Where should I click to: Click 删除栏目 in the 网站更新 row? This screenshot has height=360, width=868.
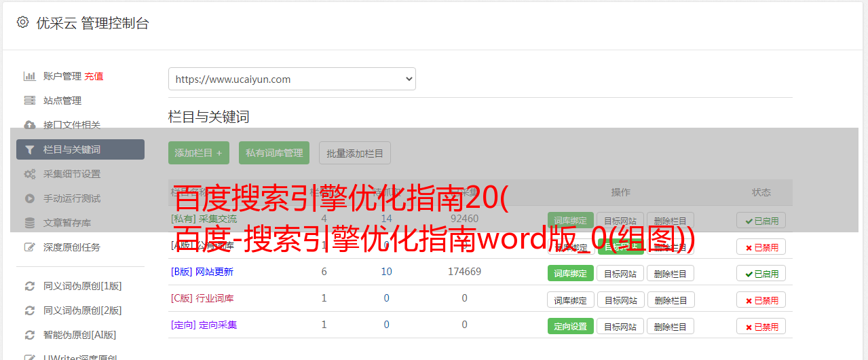point(671,273)
